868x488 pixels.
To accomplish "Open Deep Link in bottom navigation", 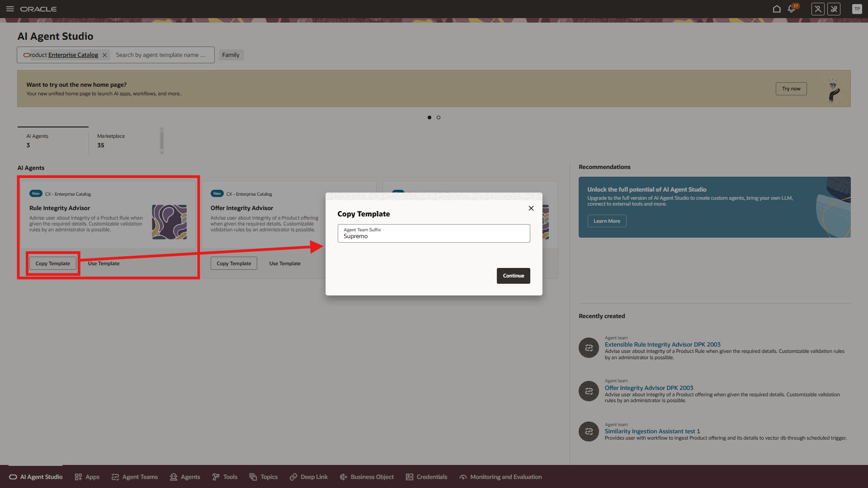I will (x=309, y=477).
